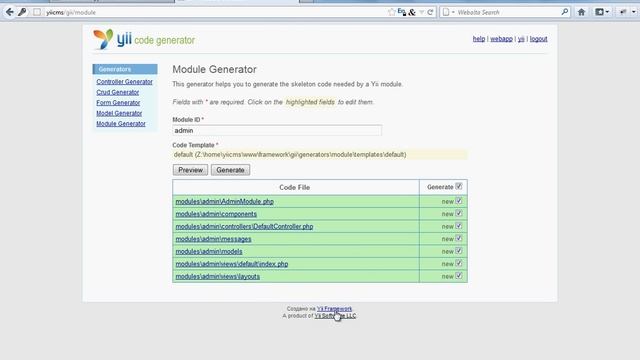The width and height of the screenshot is (640, 360).
Task: Open the modules\admin\models link
Action: [209, 251]
